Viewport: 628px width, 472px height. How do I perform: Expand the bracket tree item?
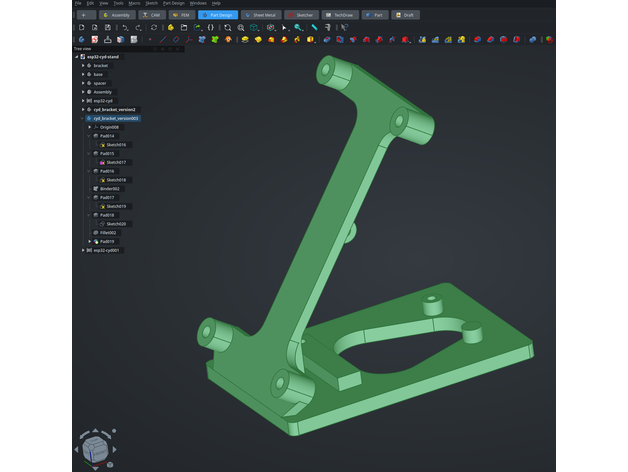(x=84, y=65)
